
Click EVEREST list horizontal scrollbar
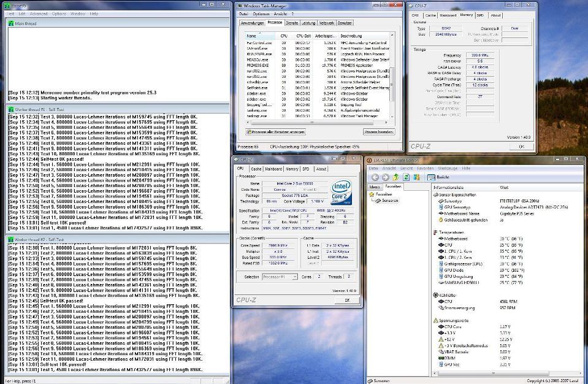(x=493, y=373)
